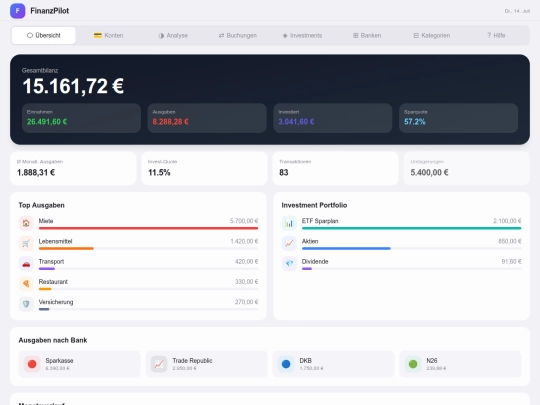This screenshot has height=405, width=540.
Task: Open the Einnahmen card 26.491,60 €
Action: [81, 118]
